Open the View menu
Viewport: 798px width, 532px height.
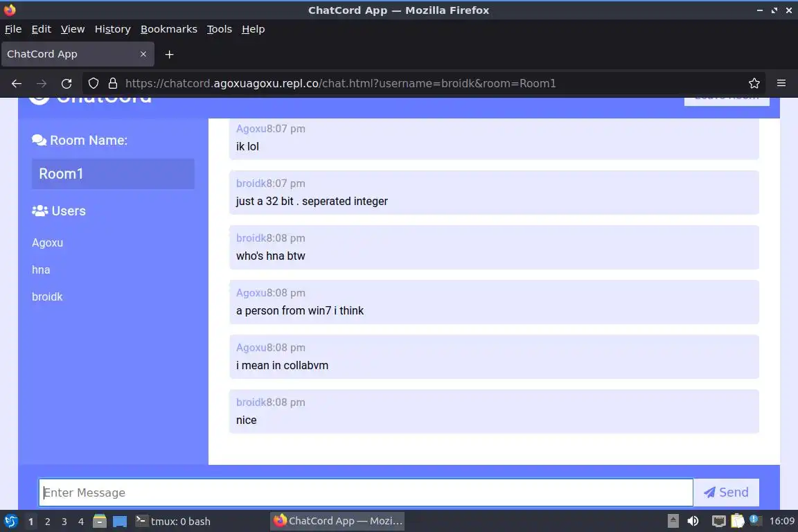(x=73, y=29)
